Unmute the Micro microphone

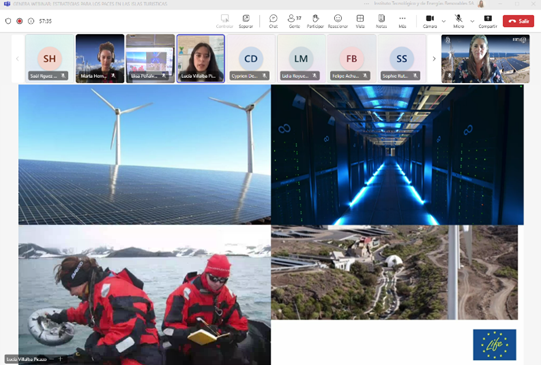[x=459, y=21]
